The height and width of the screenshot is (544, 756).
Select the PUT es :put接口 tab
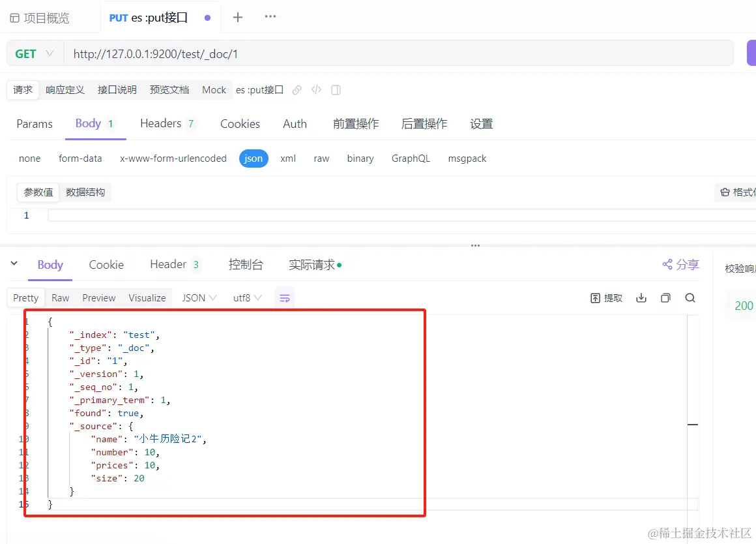pos(160,18)
